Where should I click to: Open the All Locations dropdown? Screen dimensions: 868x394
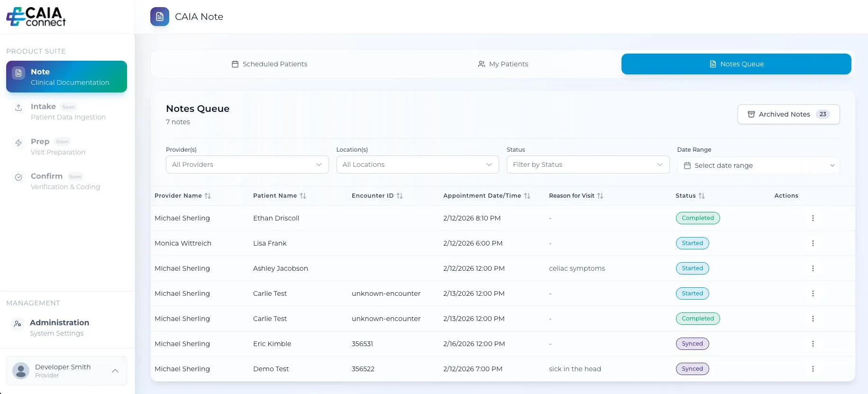(417, 165)
